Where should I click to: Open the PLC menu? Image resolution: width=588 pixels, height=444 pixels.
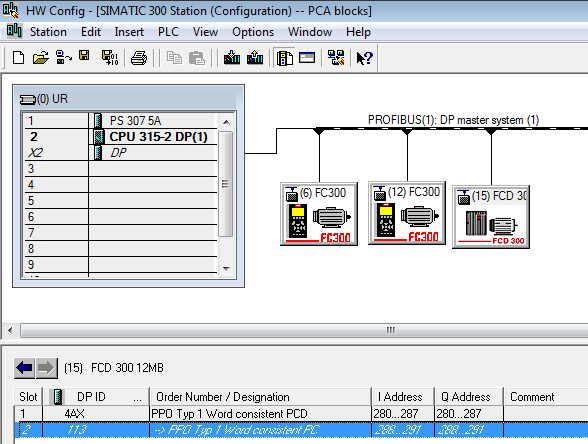point(168,32)
